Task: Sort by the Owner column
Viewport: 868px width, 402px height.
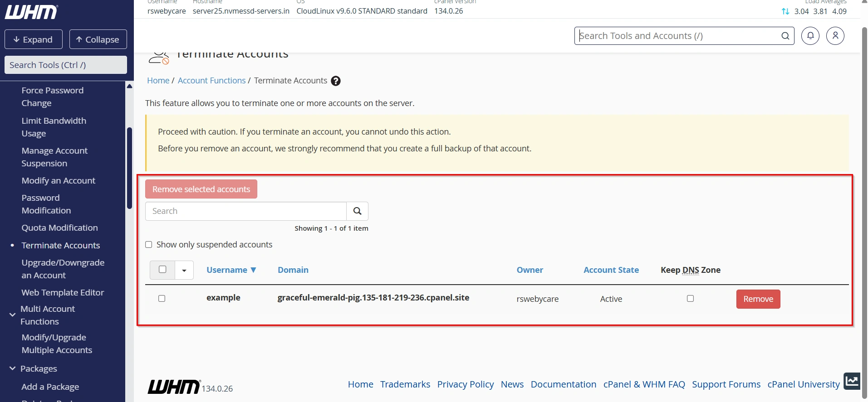Action: coord(530,270)
